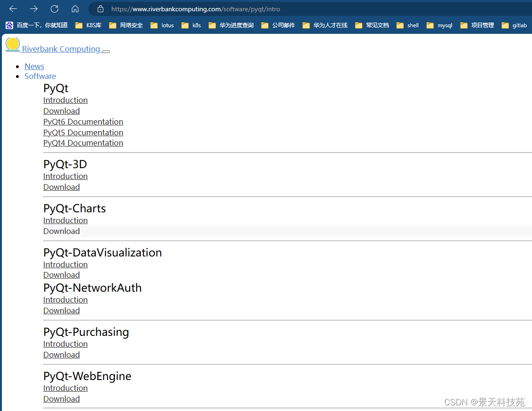532x411 pixels.
Task: Open the News menu item
Action: [34, 66]
